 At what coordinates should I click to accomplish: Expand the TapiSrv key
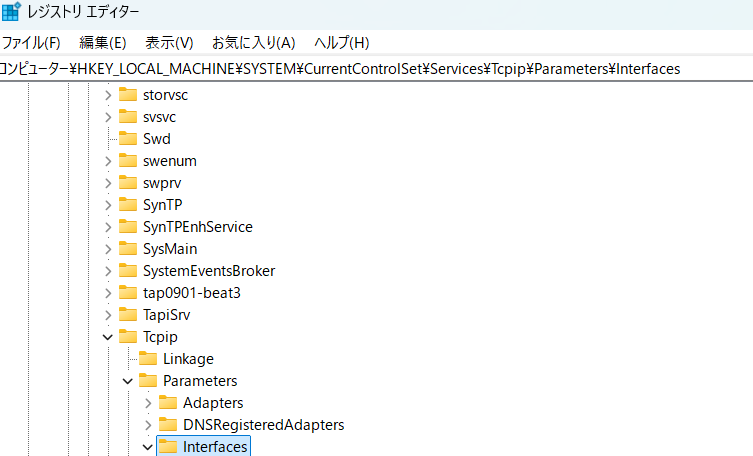pos(108,315)
